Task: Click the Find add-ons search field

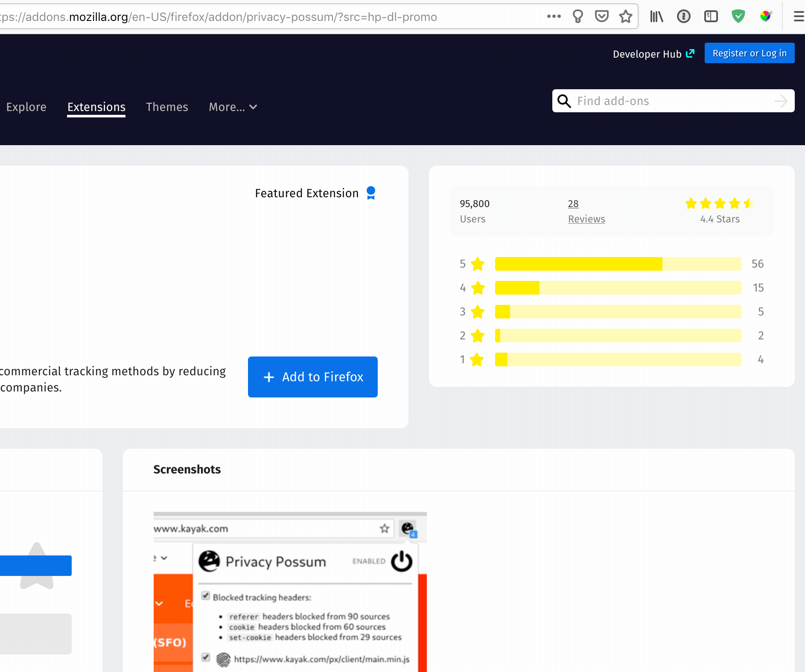Action: coord(673,101)
